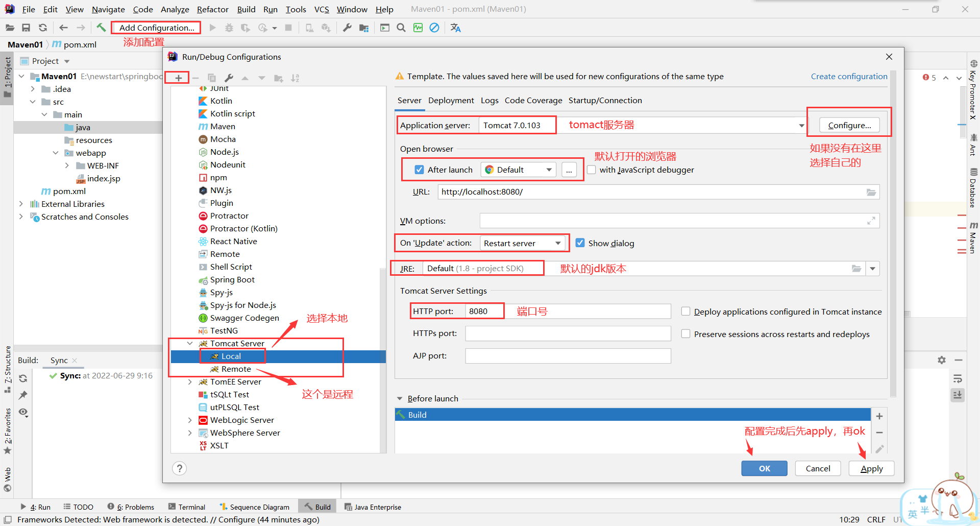The height and width of the screenshot is (526, 980).
Task: Open the Search Everywhere magnifier icon
Action: pos(401,28)
